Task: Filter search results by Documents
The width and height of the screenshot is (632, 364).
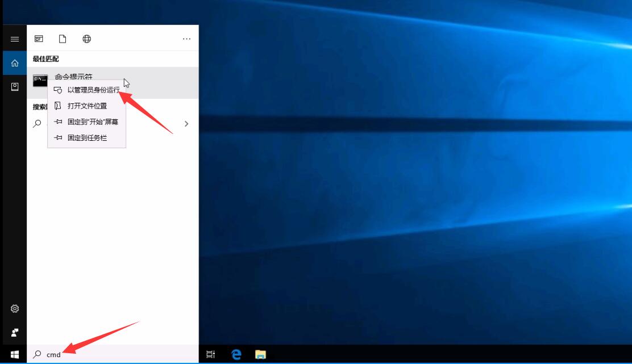Action: (x=63, y=39)
